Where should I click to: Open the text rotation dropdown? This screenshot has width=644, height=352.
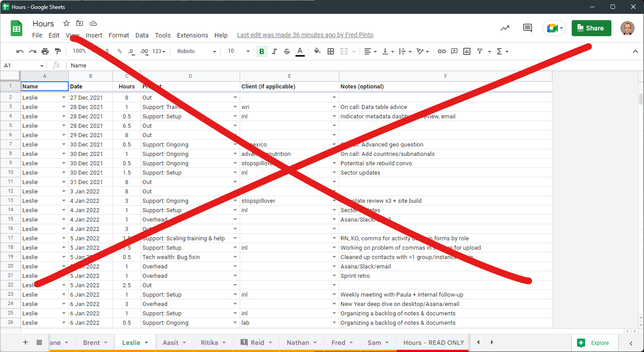[423, 51]
